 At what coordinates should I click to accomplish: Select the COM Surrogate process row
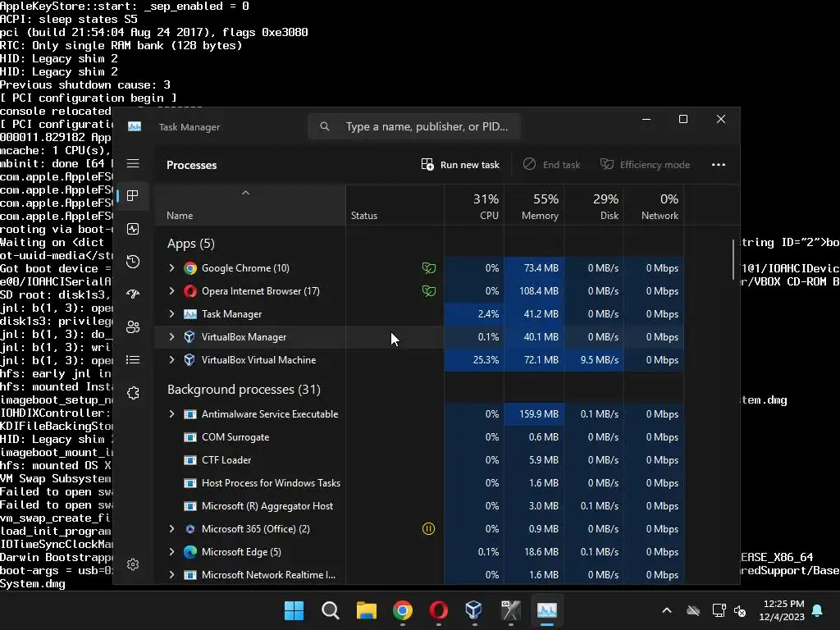(x=419, y=437)
